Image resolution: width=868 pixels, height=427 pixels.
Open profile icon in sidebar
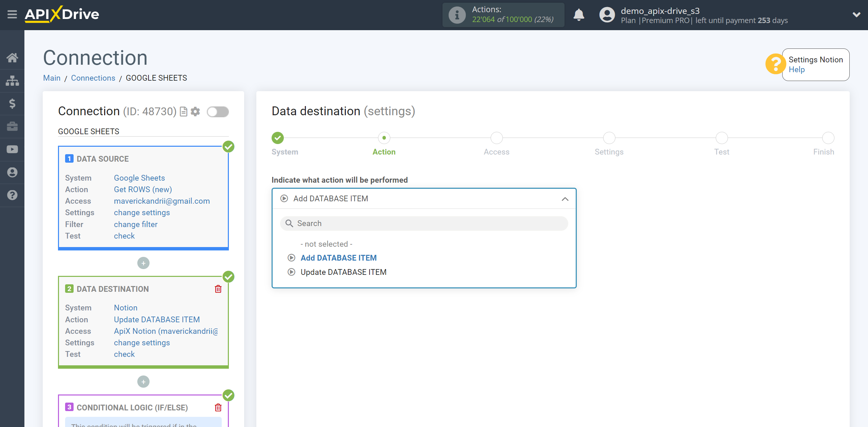12,172
